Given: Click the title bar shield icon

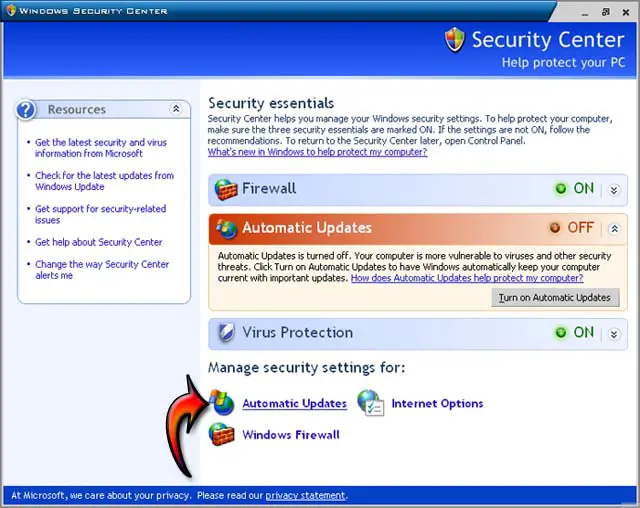Looking at the screenshot, I should coord(11,10).
